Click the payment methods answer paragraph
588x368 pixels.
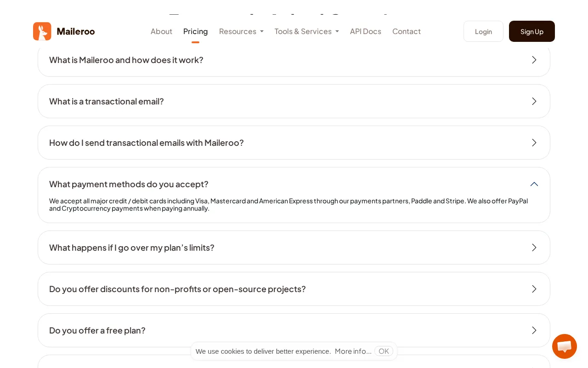tap(288, 205)
